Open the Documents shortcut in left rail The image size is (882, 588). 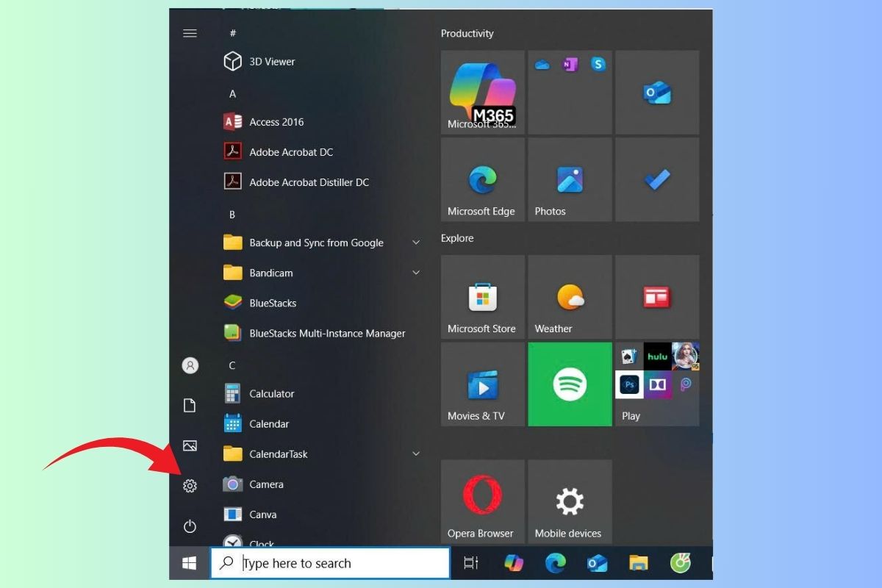tap(190, 406)
